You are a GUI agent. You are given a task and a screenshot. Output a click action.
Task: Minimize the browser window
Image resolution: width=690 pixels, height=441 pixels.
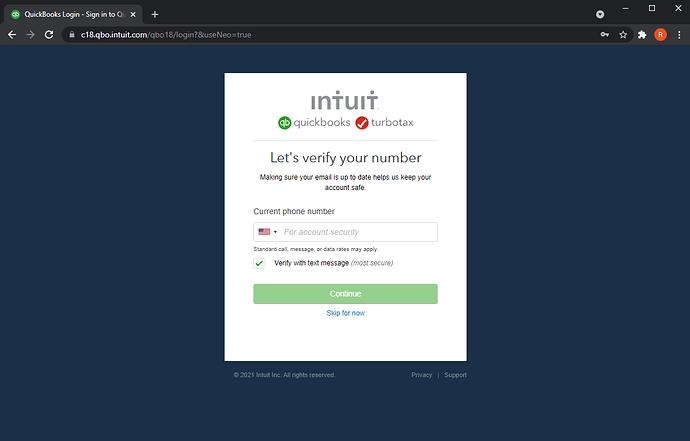pos(625,8)
